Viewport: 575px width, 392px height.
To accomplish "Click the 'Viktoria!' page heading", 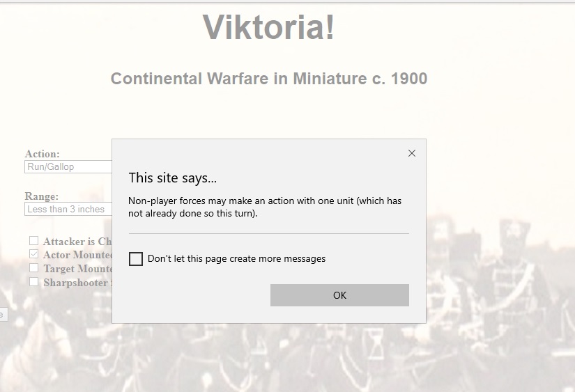I will click(x=269, y=27).
